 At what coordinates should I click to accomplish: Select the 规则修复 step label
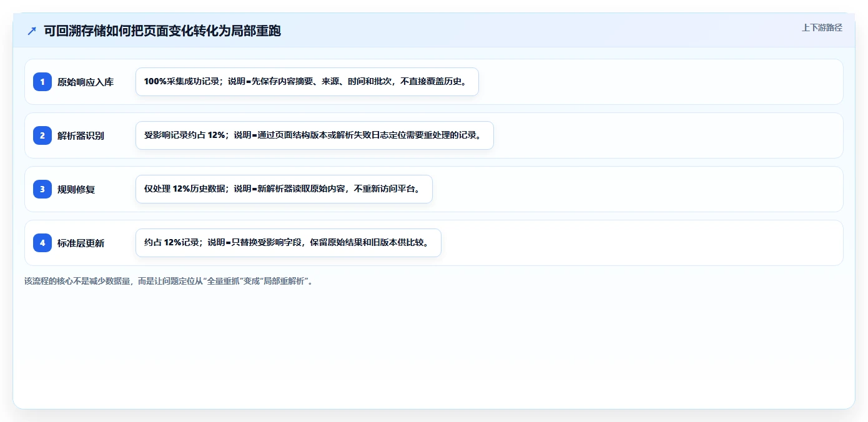76,189
